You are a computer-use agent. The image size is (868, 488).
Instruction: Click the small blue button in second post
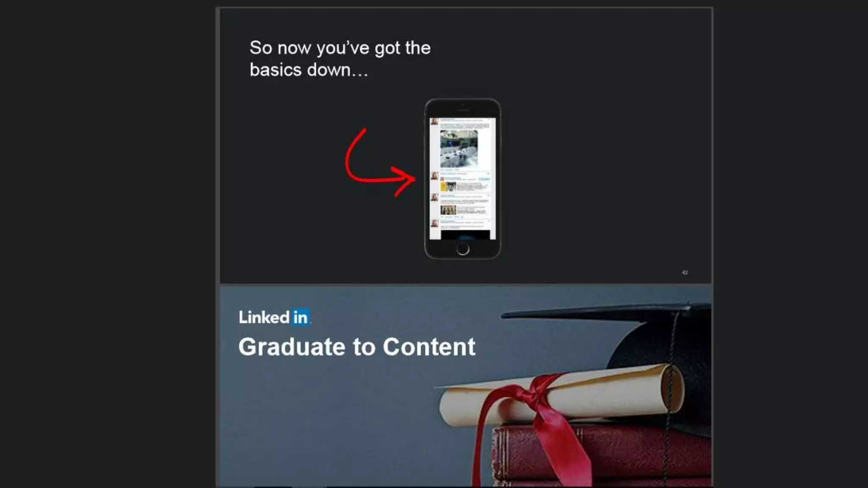pos(484,179)
